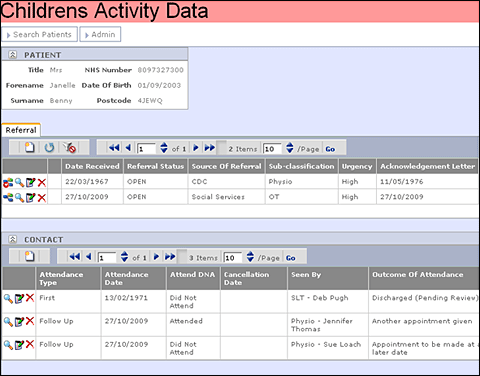Click the new contact document icon

(x=30, y=256)
